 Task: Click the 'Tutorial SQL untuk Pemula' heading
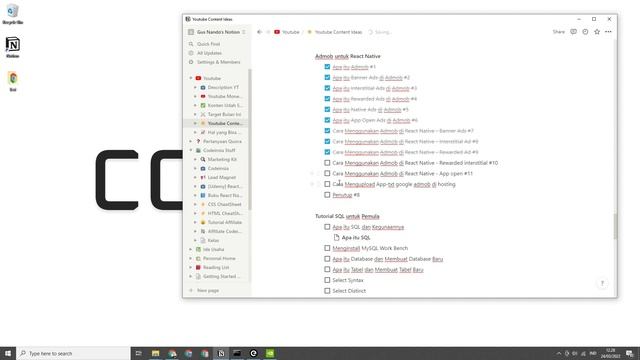pos(347,216)
